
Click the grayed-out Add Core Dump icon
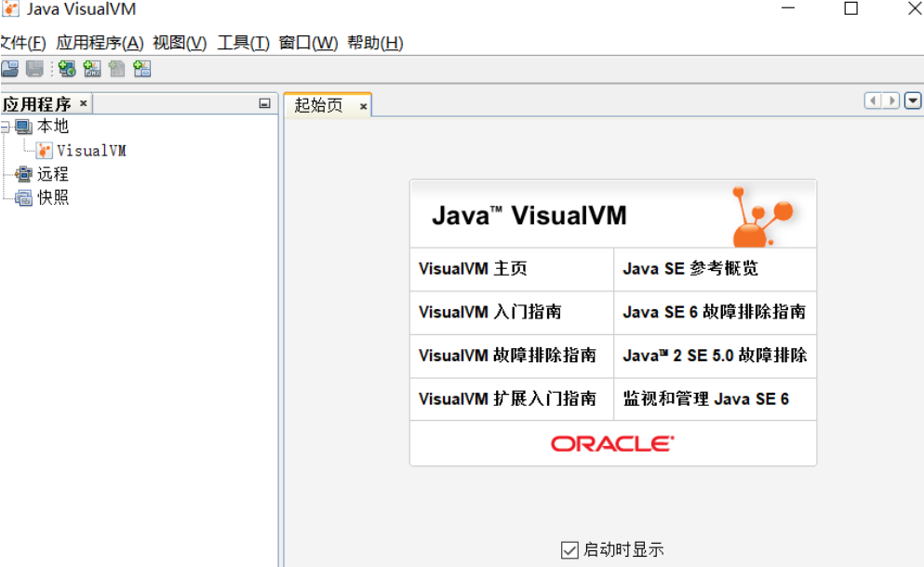pos(116,69)
